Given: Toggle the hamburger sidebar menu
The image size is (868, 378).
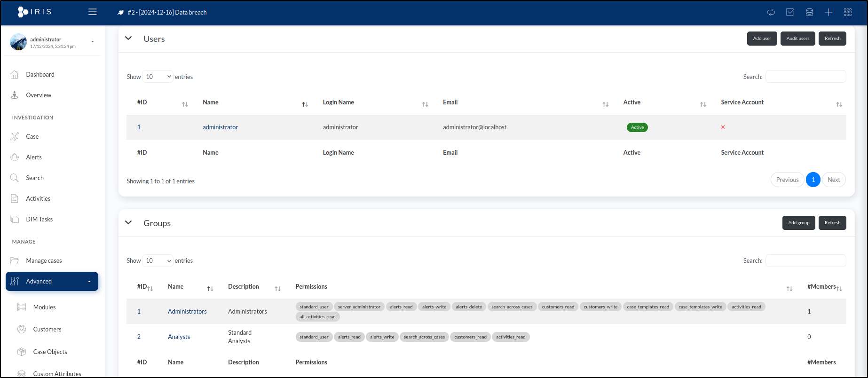Looking at the screenshot, I should click(93, 12).
